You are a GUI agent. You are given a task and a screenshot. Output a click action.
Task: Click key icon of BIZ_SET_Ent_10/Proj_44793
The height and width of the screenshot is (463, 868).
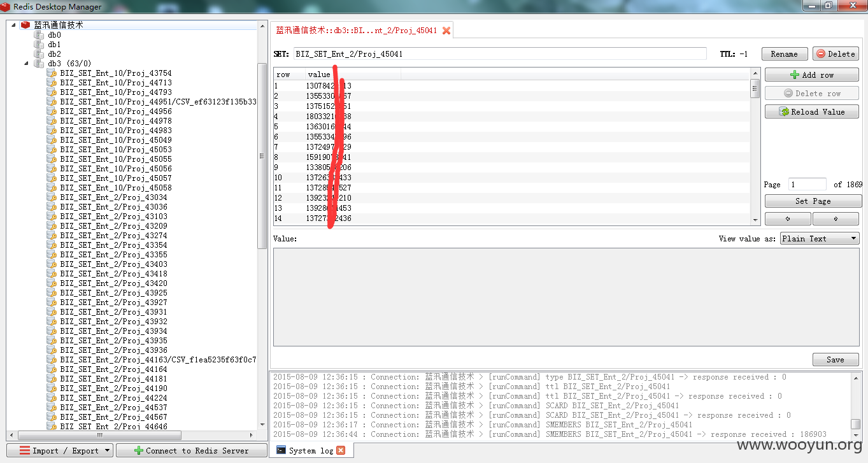coord(52,92)
